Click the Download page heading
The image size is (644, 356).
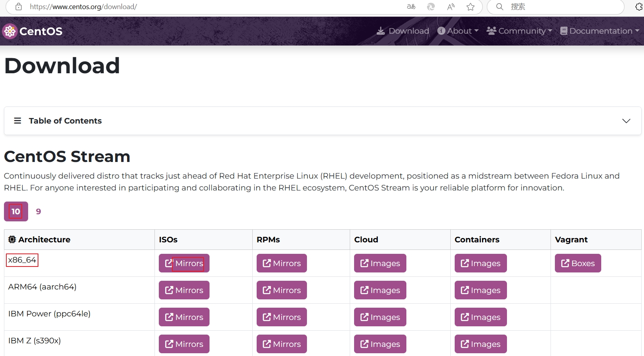point(62,65)
